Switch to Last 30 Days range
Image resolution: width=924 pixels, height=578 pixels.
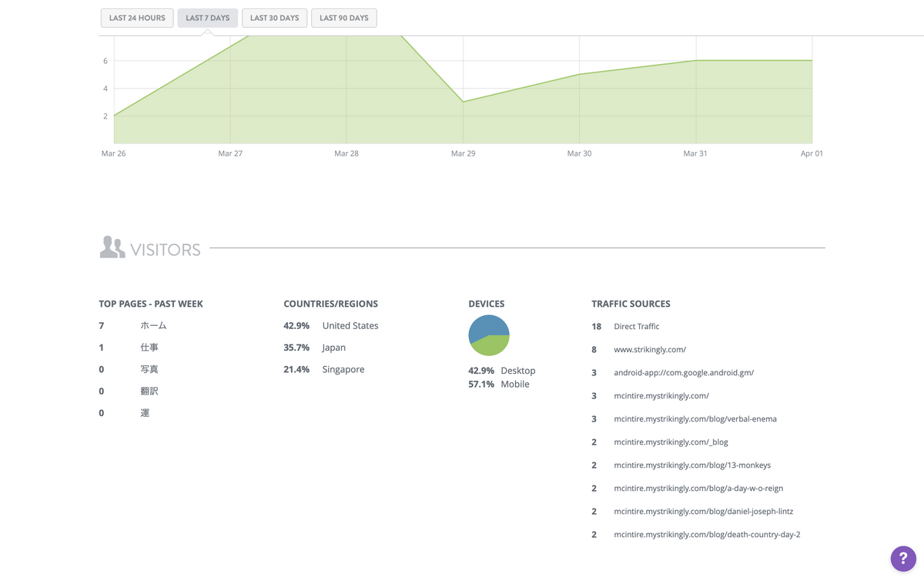tap(274, 18)
